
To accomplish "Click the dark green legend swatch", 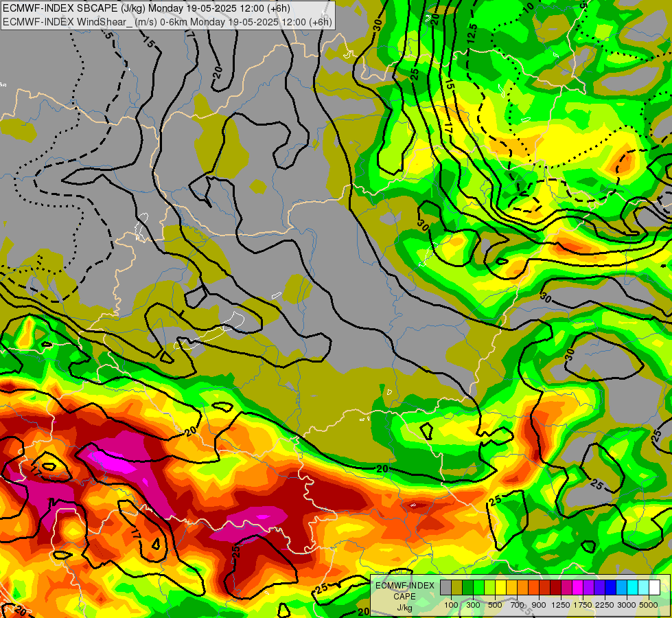I will coord(467,588).
